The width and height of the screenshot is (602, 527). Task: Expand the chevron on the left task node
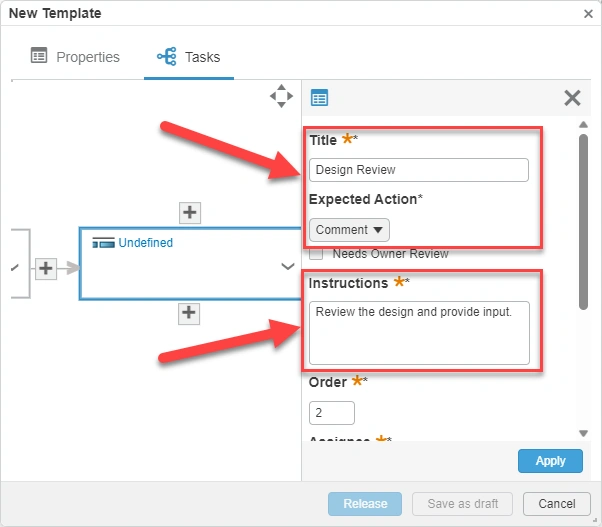(14, 267)
